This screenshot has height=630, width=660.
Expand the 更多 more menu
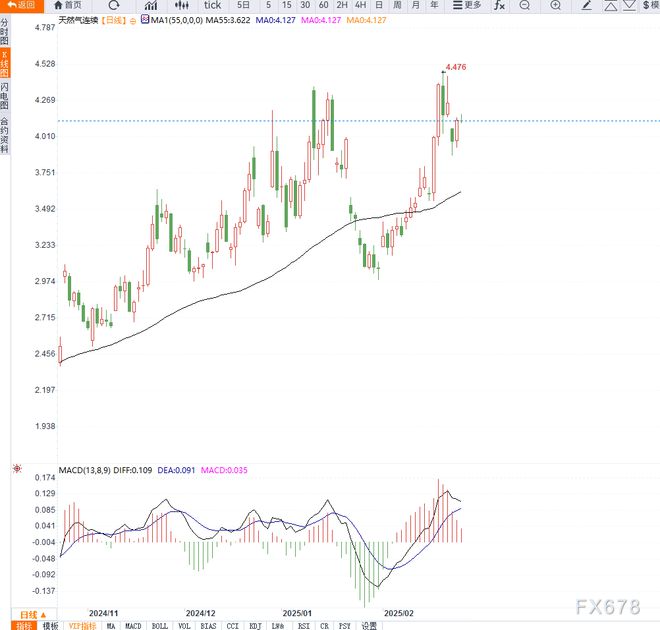tap(467, 5)
